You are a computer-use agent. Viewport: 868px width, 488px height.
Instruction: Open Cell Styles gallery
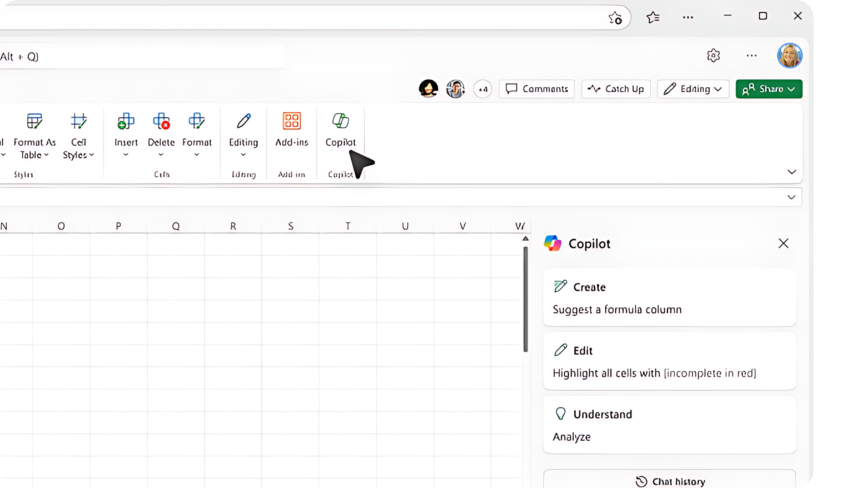(78, 136)
